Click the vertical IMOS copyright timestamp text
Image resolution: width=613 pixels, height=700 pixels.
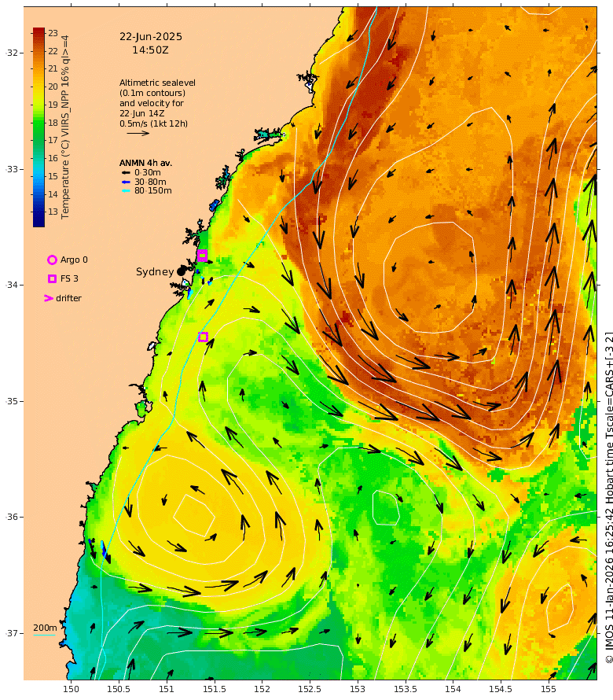pyautogui.click(x=609, y=498)
